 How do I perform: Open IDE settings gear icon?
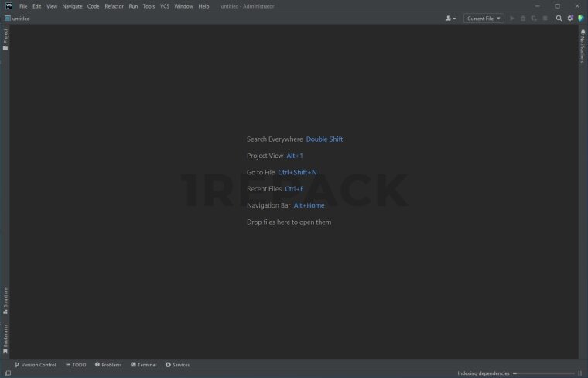click(570, 19)
